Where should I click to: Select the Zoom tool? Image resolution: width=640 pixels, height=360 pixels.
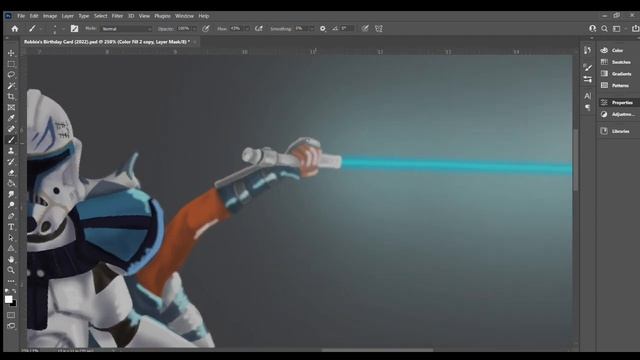pos(11,270)
